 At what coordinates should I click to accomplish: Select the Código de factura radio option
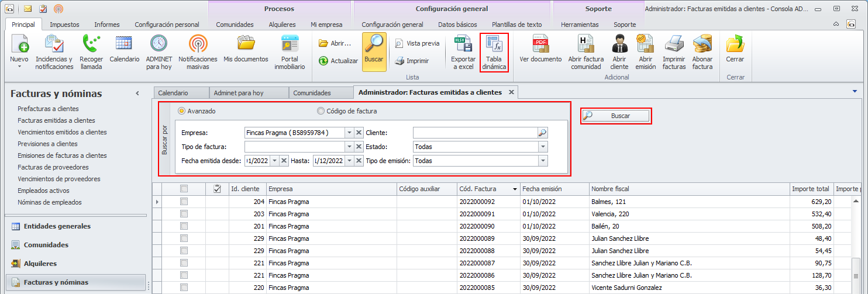pyautogui.click(x=321, y=111)
